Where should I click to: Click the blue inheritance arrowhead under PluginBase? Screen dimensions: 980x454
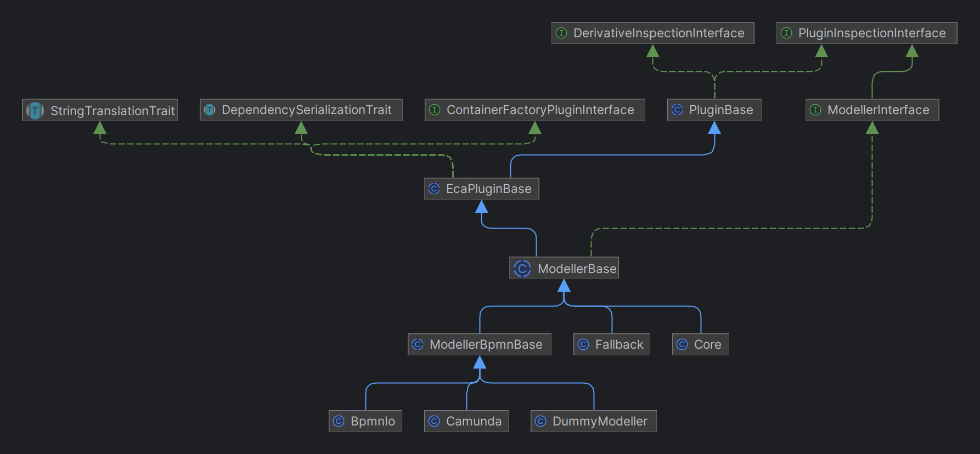click(x=714, y=128)
